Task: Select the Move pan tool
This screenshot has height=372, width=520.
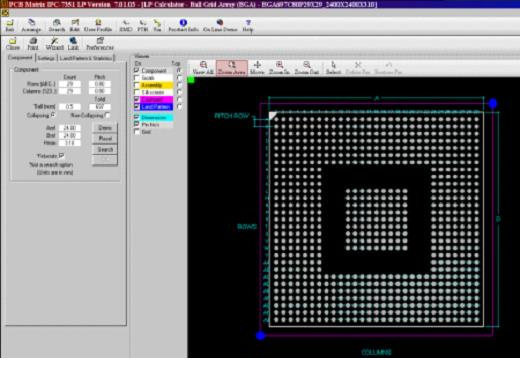Action: click(257, 68)
